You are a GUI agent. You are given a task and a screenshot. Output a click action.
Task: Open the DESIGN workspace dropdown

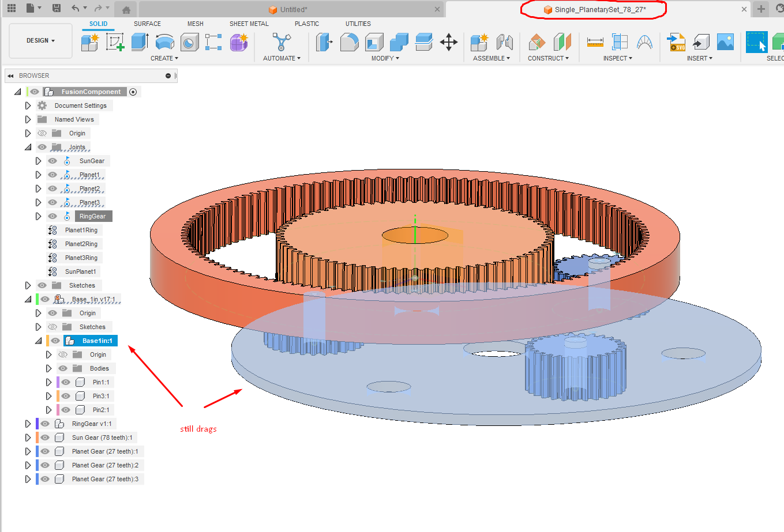coord(40,41)
